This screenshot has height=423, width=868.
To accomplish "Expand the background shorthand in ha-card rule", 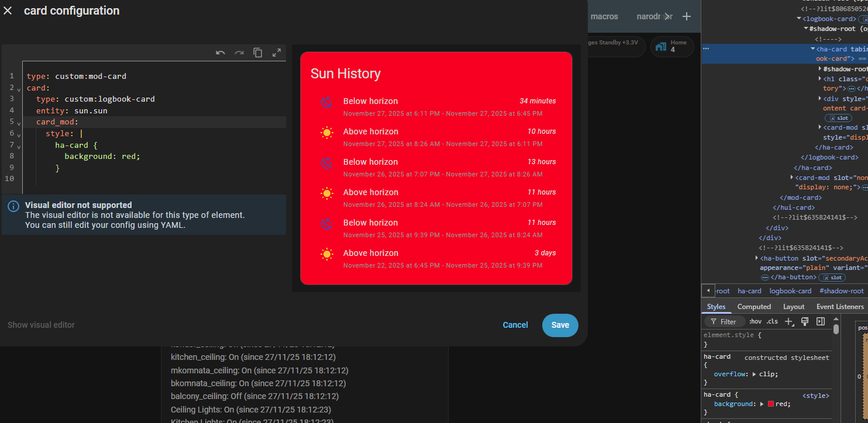I will (x=762, y=404).
